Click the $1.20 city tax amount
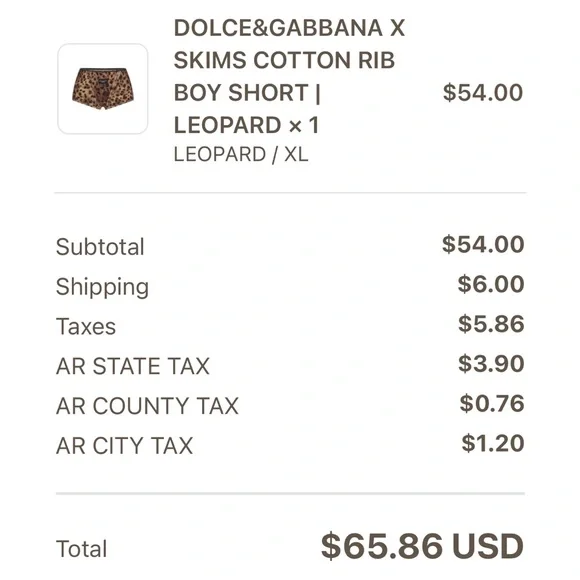Viewport: 580px width, 580px height. (x=493, y=443)
